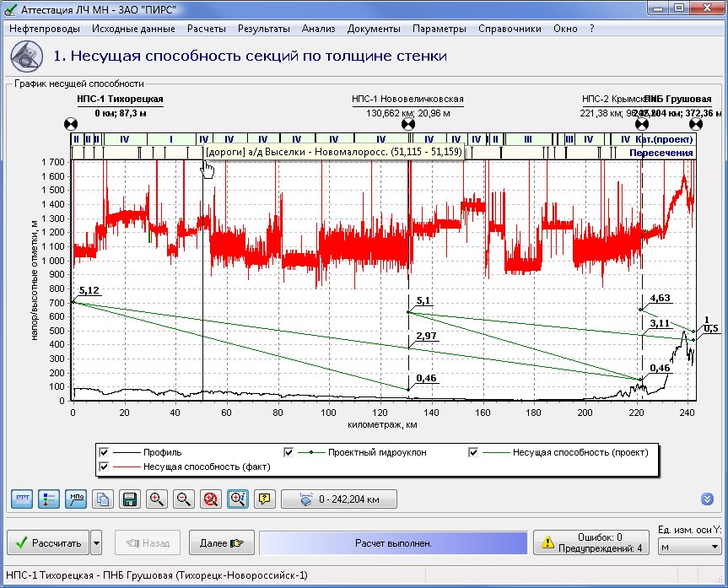Open the Параметры menu
The height and width of the screenshot is (588, 728).
439,29
